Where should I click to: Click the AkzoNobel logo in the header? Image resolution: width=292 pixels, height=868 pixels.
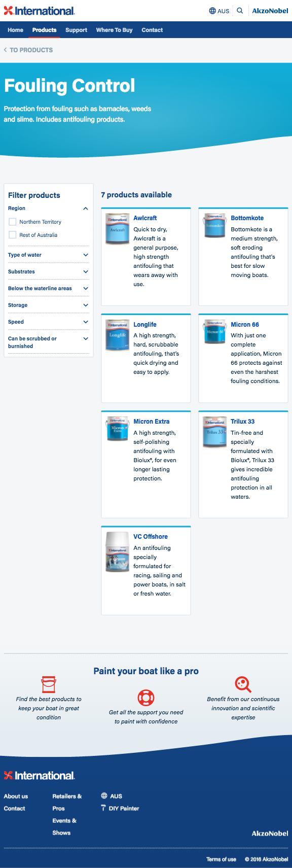coord(270,11)
